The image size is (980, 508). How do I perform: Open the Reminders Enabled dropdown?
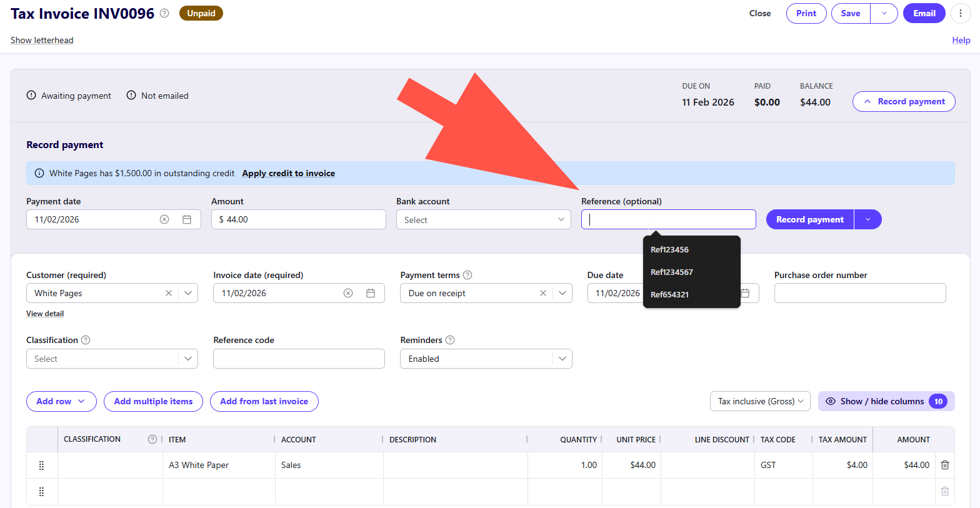coord(486,359)
